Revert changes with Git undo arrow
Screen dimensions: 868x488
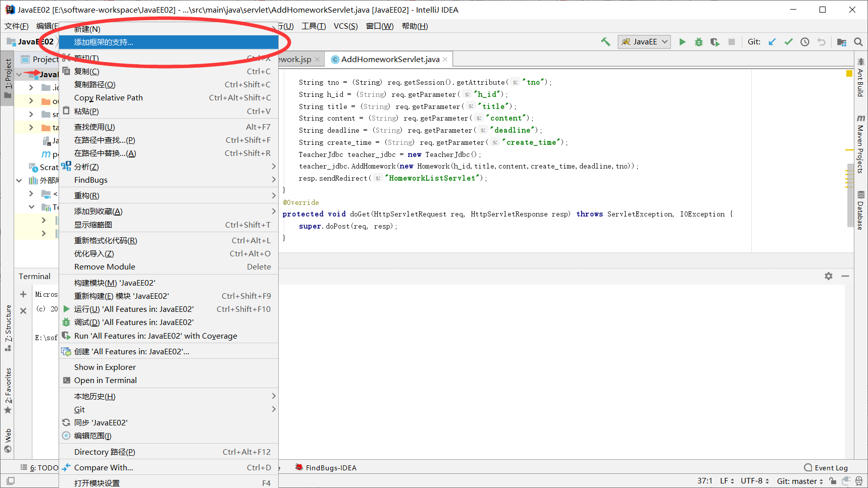click(822, 42)
